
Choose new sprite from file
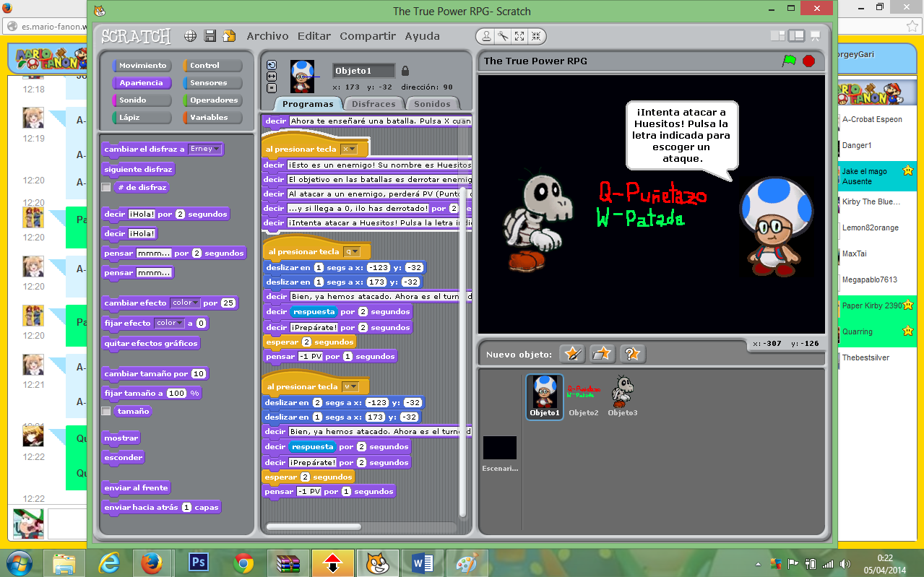point(603,354)
